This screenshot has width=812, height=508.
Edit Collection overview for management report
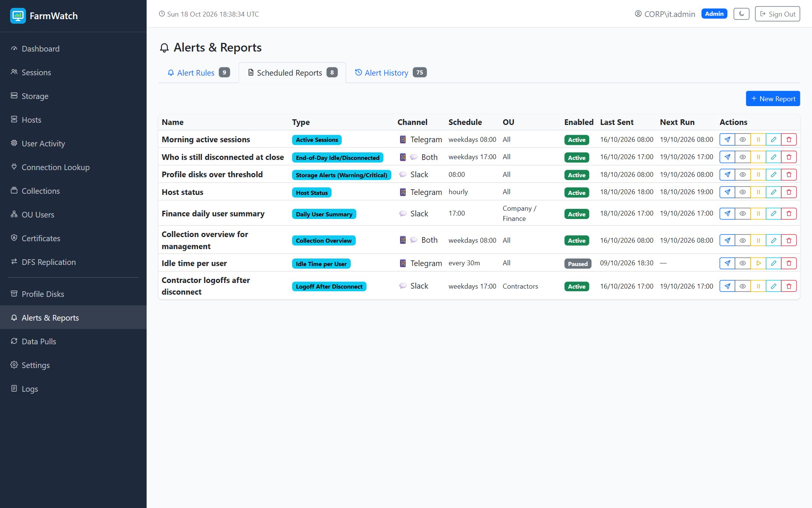(773, 240)
